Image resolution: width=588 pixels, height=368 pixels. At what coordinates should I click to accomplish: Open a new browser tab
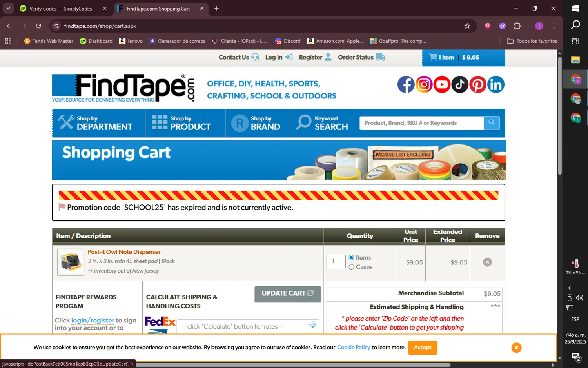click(x=216, y=8)
